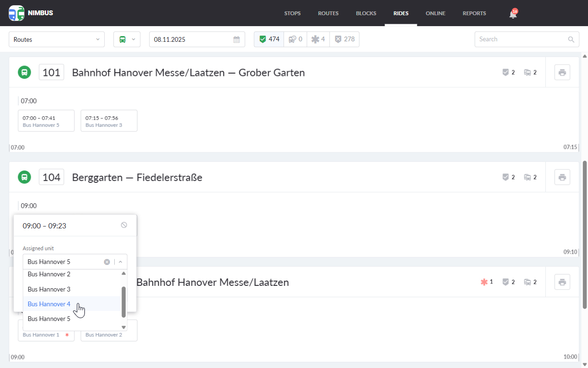Open the 07:00 – 07:41 ride card
This screenshot has height=368, width=588.
coord(46,121)
